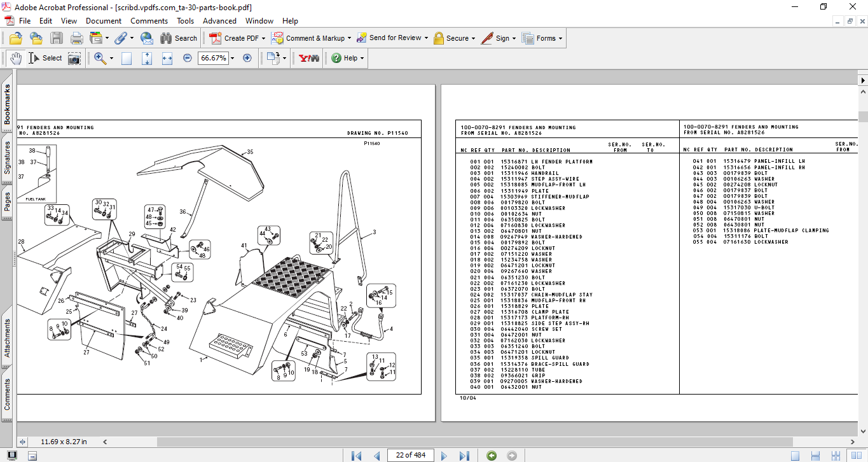868x462 pixels.
Task: Zoom out with the minus button
Action: pos(187,58)
